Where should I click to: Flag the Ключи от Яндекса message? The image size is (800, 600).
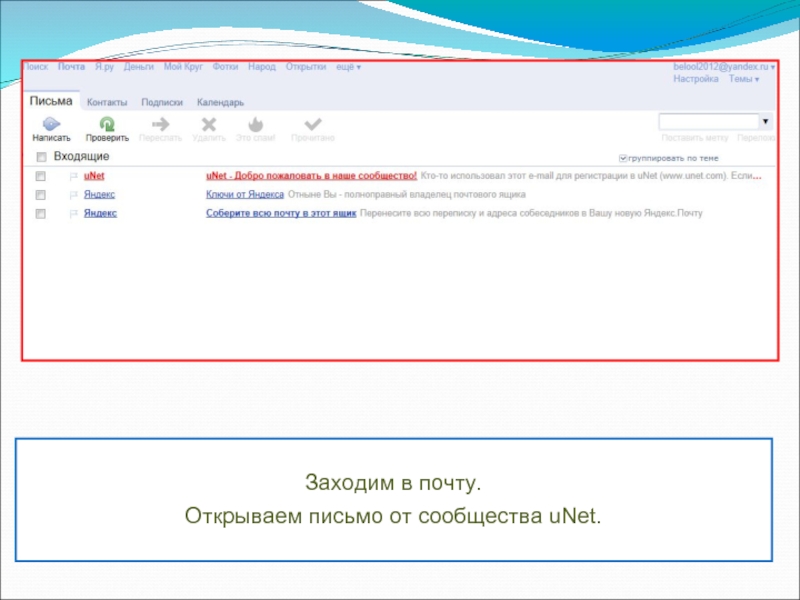click(x=73, y=195)
